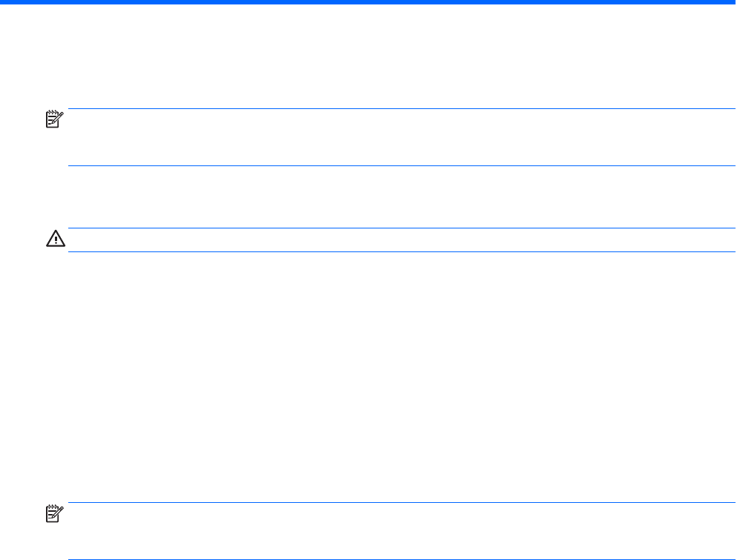
Task: Click blank space between upper note and caution
Action: pos(393,197)
